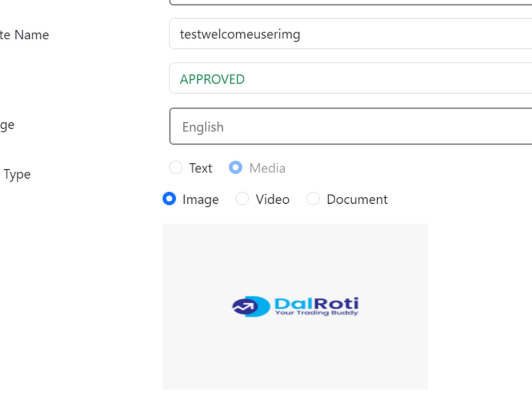Choose the Video media type
Image resolution: width=532 pixels, height=399 pixels.
tap(242, 199)
